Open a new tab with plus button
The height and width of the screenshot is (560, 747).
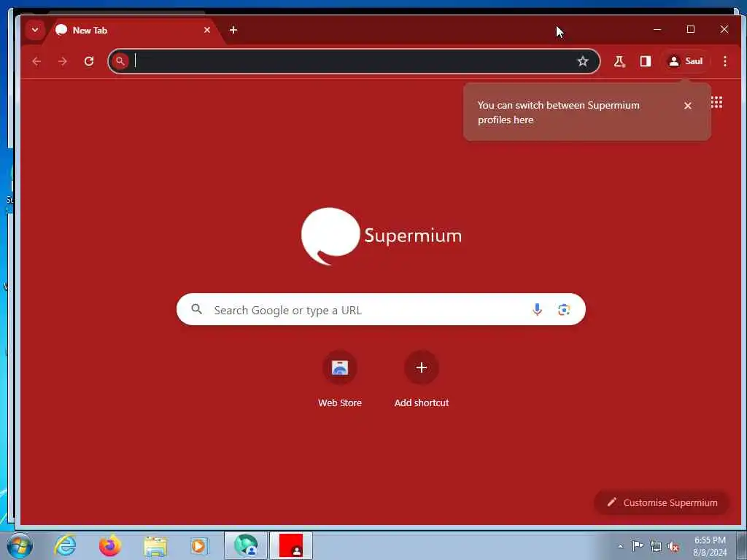[233, 30]
